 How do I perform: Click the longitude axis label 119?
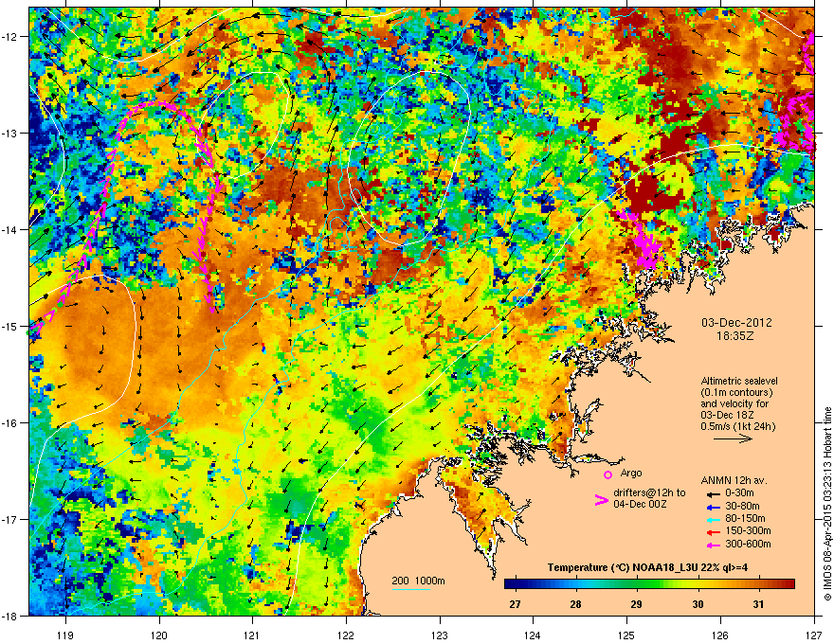(x=65, y=635)
